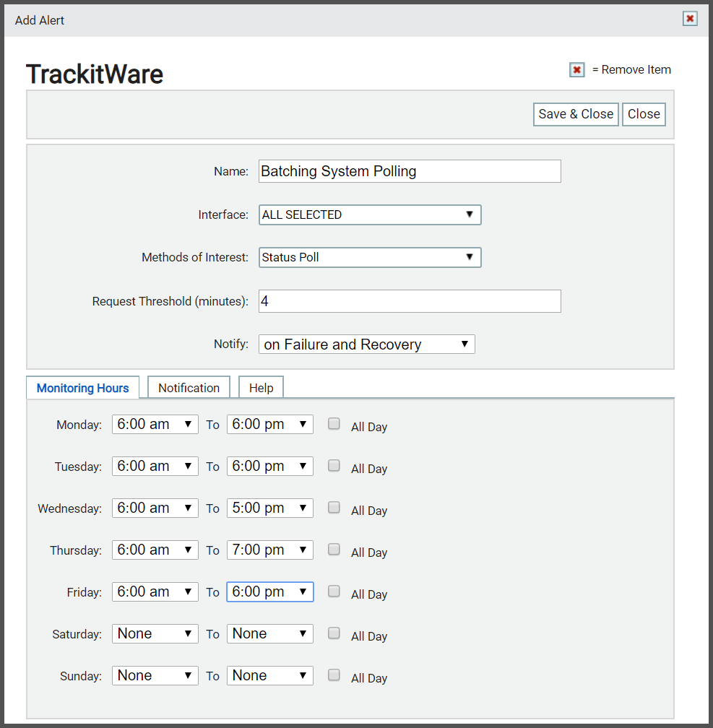The image size is (713, 728).
Task: Click the Request Threshold minutes field
Action: [x=410, y=301]
